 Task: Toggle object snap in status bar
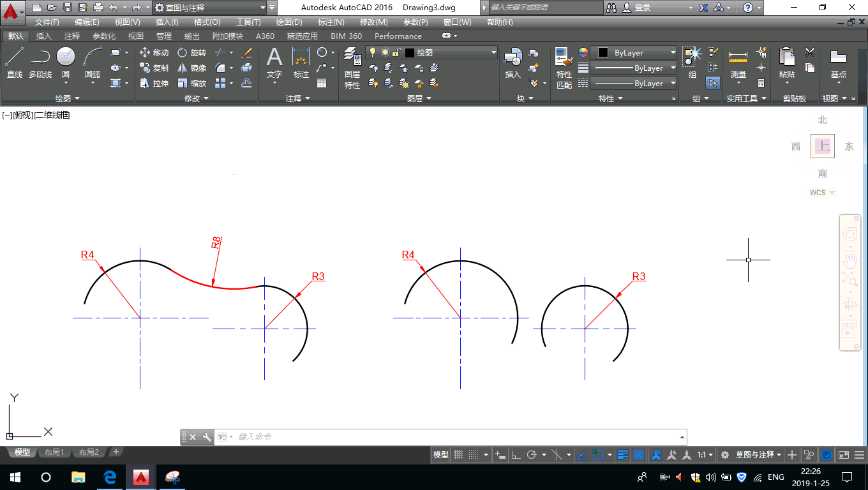point(597,455)
